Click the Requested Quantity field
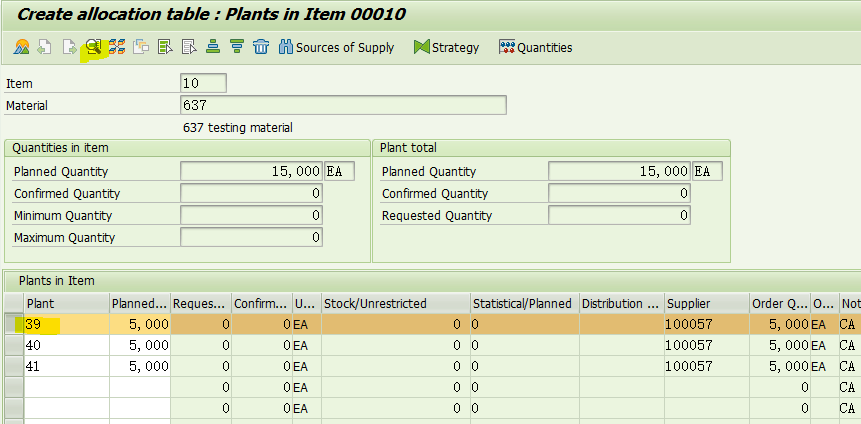Image resolution: width=861 pixels, height=424 pixels. click(x=619, y=215)
